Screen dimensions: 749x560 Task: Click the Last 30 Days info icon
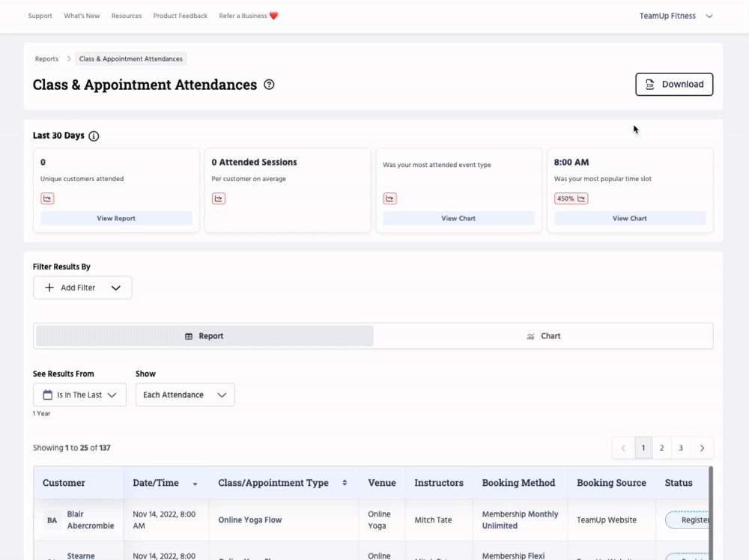point(94,136)
